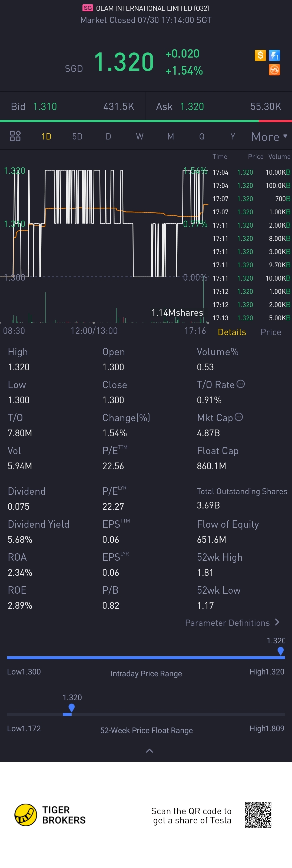Open the T/O Rate info bubble
This screenshot has width=292, height=868.
coord(240,384)
